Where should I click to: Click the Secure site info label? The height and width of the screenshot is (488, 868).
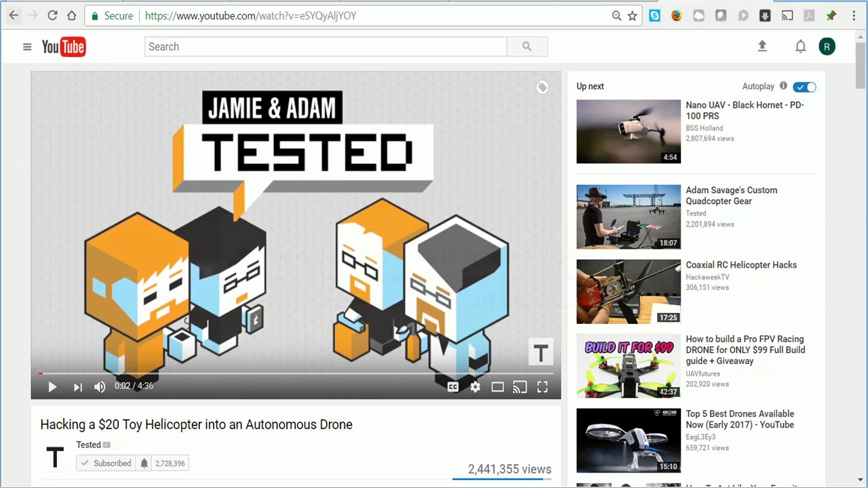pyautogui.click(x=112, y=16)
